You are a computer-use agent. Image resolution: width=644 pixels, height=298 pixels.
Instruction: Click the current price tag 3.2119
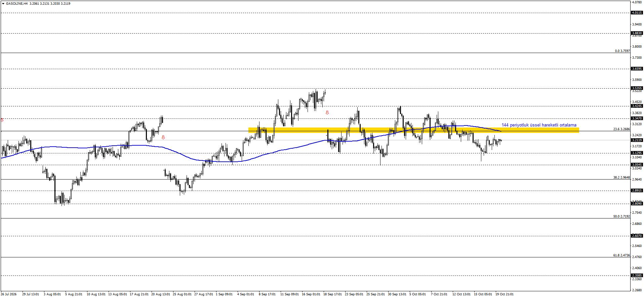(x=637, y=140)
